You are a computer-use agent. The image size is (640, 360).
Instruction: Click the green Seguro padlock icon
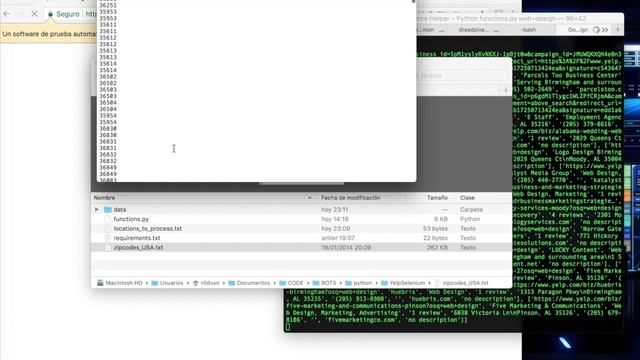click(x=50, y=14)
